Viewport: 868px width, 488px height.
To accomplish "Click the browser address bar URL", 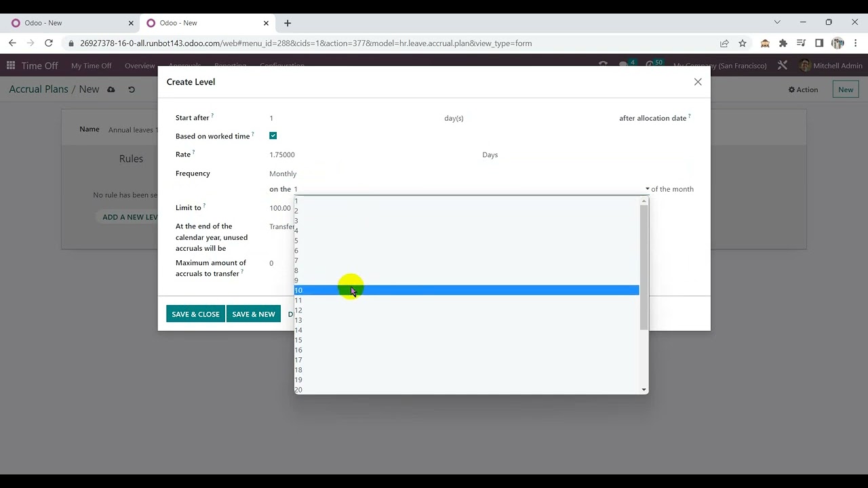I will tap(306, 43).
